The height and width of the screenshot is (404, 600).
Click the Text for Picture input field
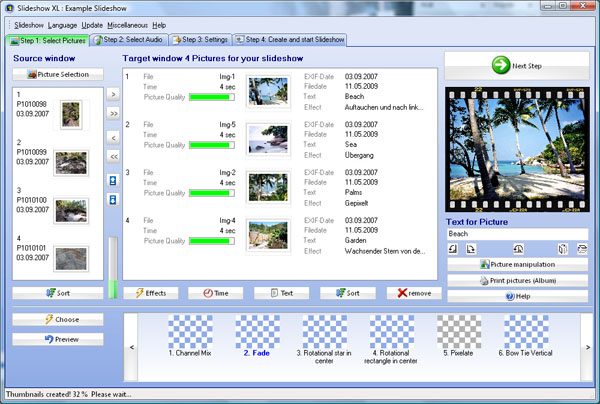click(x=517, y=233)
